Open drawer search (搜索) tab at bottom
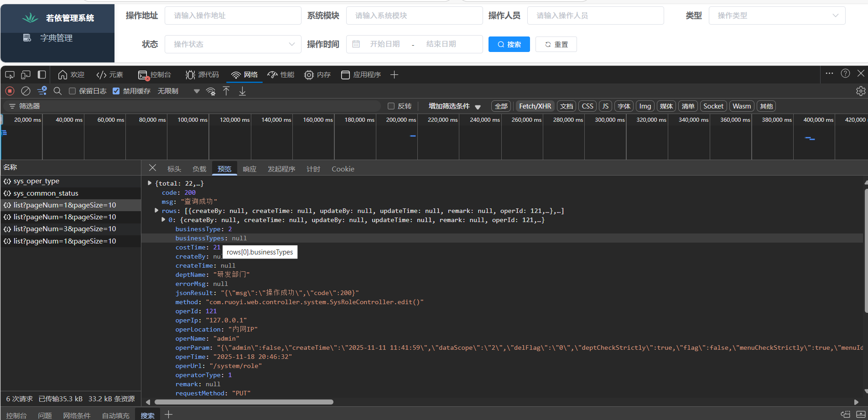 click(147, 415)
